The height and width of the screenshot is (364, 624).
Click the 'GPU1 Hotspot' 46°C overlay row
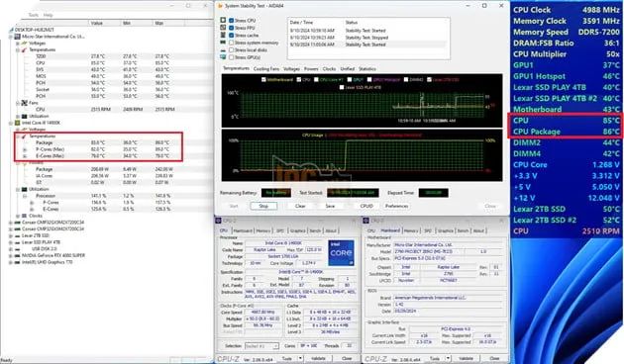pos(566,76)
